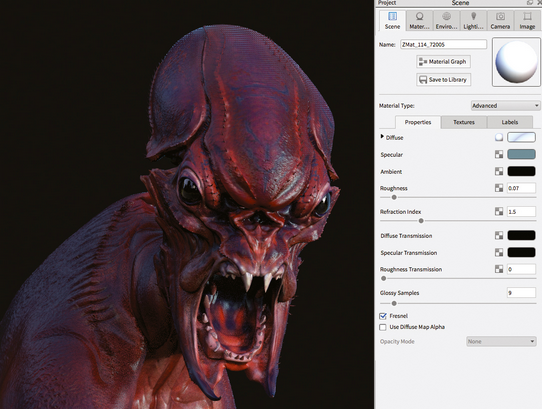Open the Environment globe tab
The width and height of the screenshot is (542, 409).
point(446,20)
